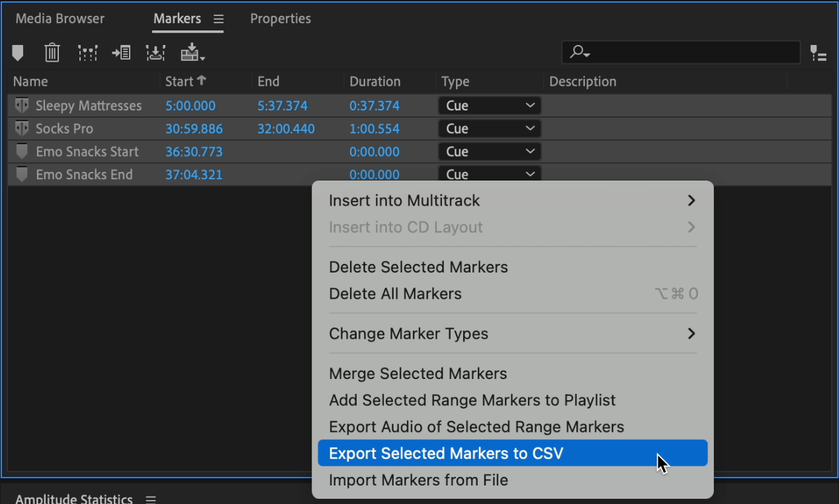This screenshot has height=504, width=839.
Task: Click the Export Audio of Range Markers icon
Action: pyautogui.click(x=155, y=52)
